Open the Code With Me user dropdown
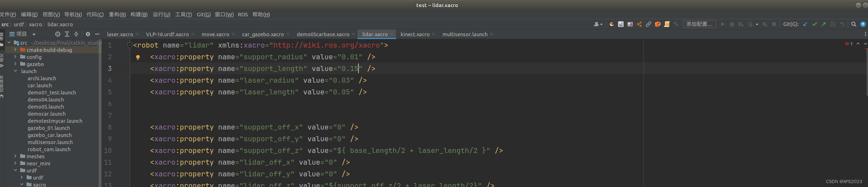This screenshot has width=868, height=187. [x=598, y=24]
